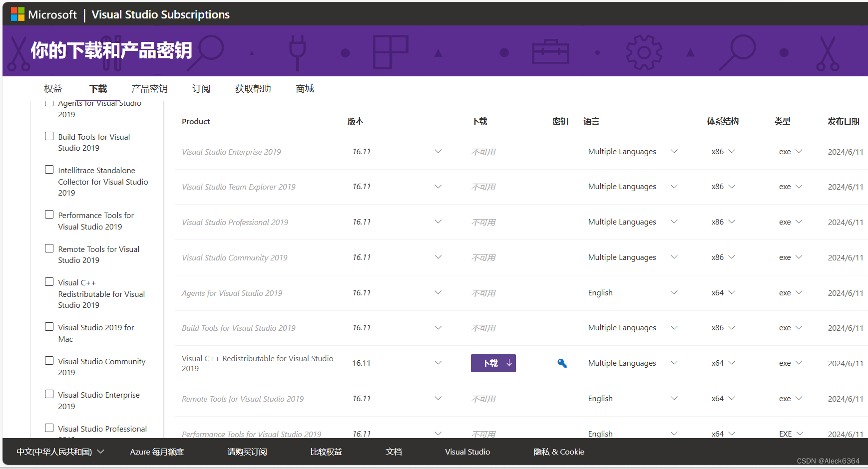
Task: Open the 文档 footer link
Action: point(394,452)
